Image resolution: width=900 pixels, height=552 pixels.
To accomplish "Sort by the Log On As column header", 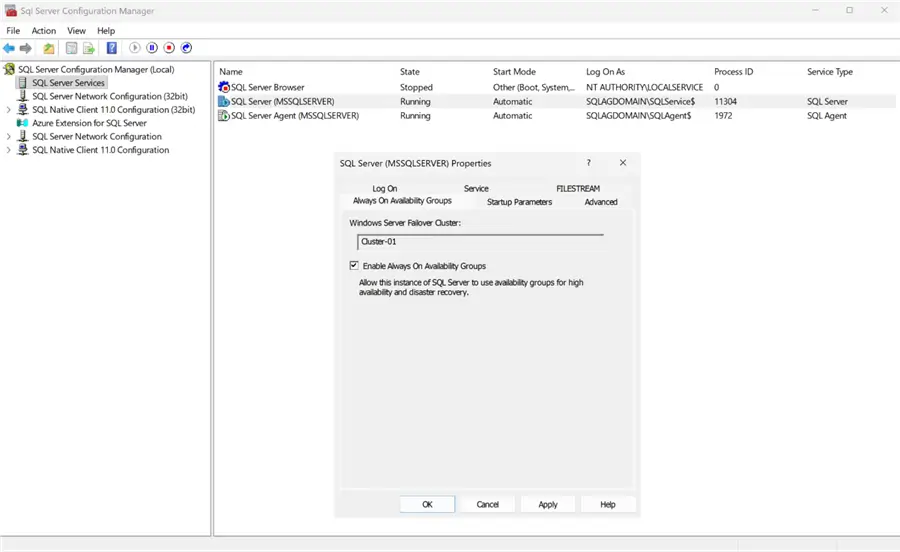I will [606, 72].
